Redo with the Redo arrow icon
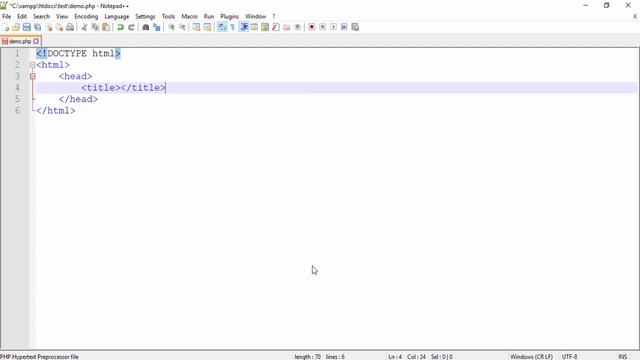This screenshot has height=360, width=640. click(x=131, y=27)
